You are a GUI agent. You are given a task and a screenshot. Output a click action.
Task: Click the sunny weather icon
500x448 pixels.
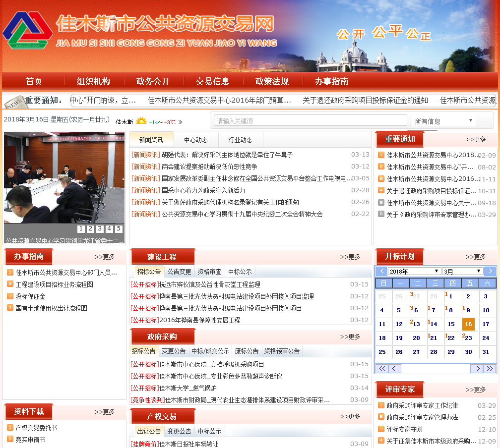click(x=141, y=121)
